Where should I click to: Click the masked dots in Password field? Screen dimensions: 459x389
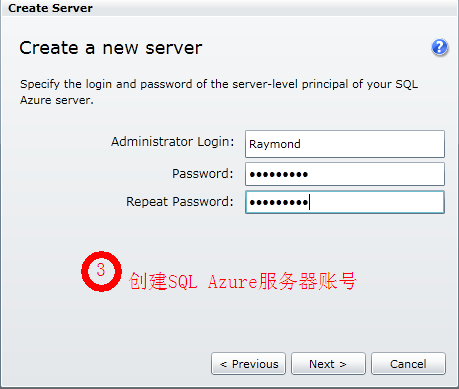pos(279,174)
